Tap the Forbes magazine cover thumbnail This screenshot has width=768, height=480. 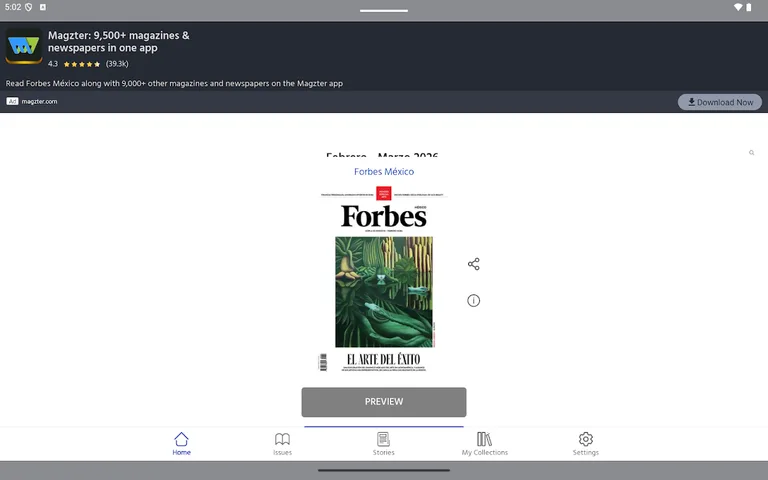(384, 279)
